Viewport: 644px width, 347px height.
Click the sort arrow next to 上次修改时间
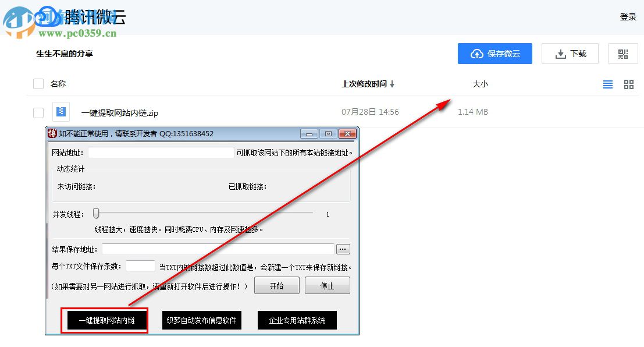coord(393,84)
